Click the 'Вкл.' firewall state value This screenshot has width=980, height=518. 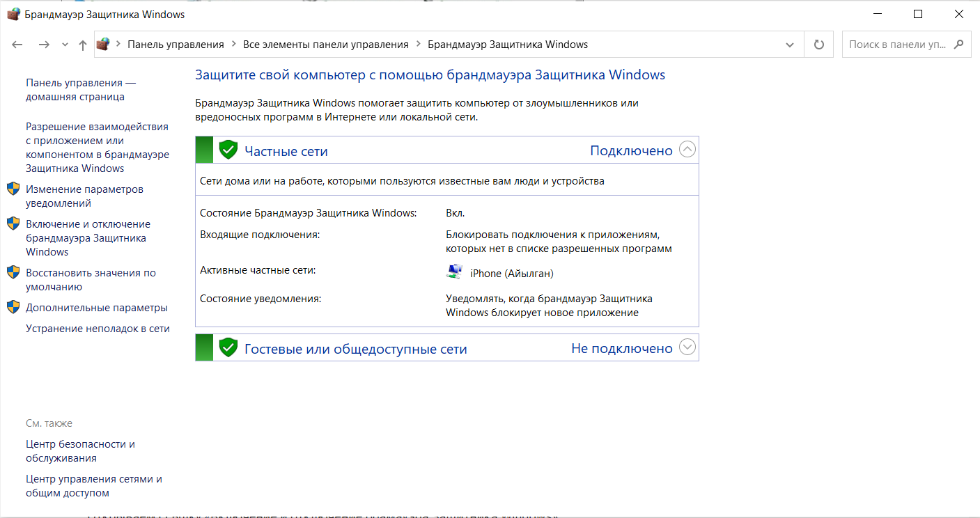456,213
